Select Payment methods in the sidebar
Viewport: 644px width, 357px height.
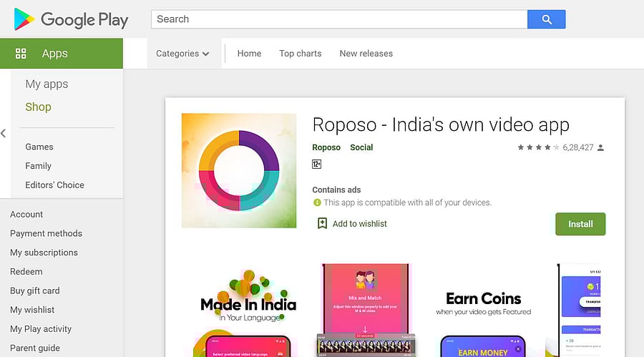click(x=46, y=233)
